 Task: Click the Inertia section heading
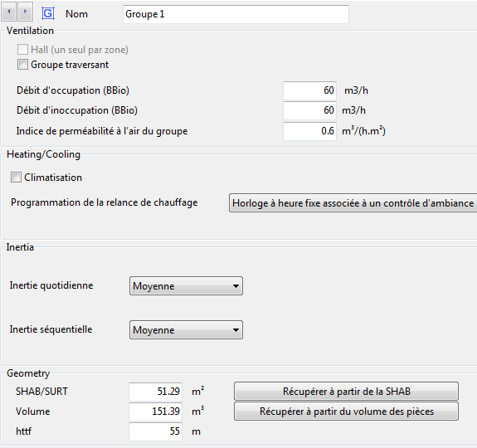click(20, 247)
